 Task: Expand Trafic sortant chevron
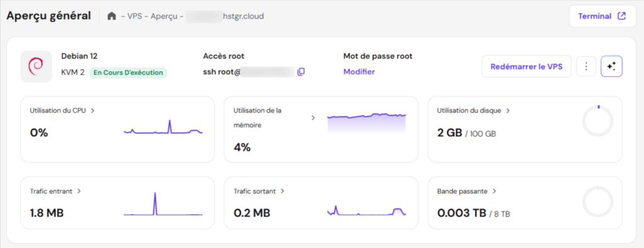(x=282, y=191)
